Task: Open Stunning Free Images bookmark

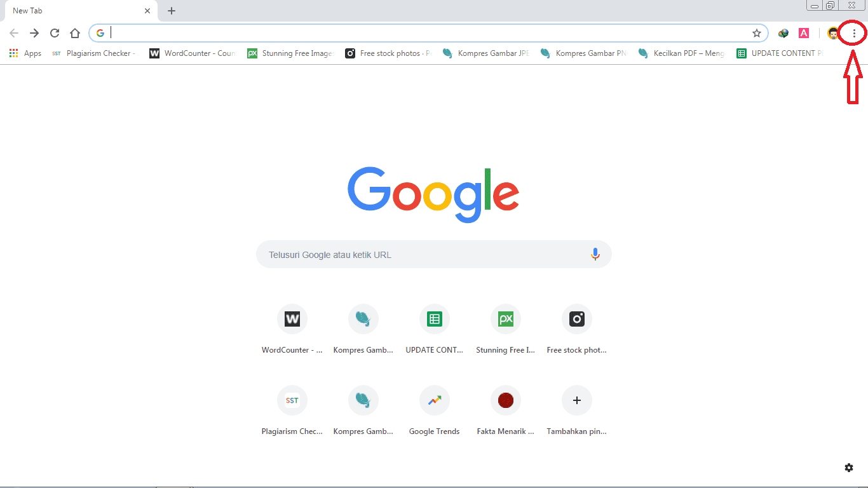Action: point(290,53)
